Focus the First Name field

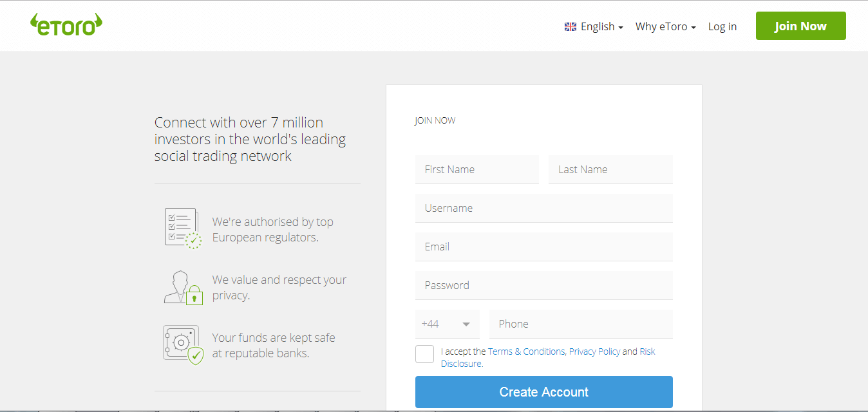coord(477,169)
